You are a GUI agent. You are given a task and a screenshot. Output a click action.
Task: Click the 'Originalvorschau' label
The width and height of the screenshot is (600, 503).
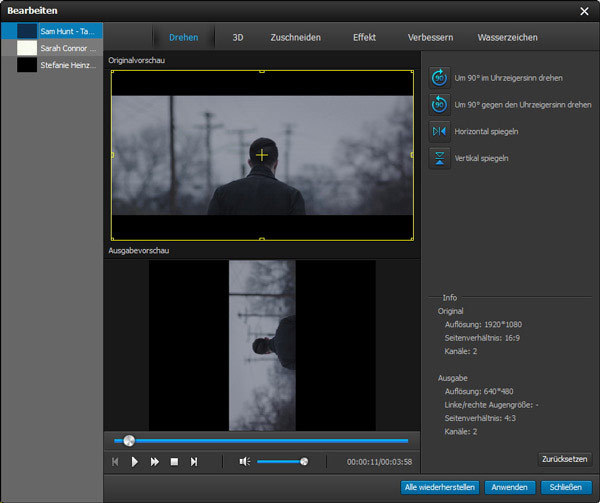137,60
